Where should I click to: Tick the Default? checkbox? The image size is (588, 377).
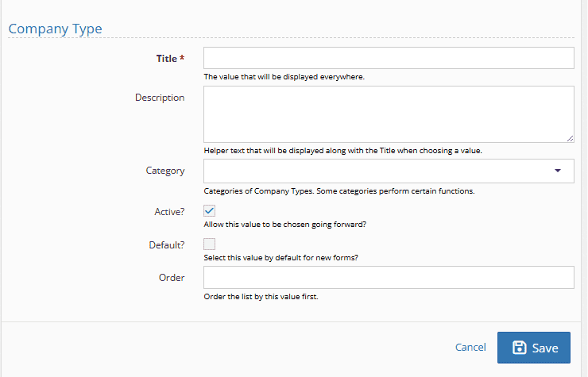210,244
